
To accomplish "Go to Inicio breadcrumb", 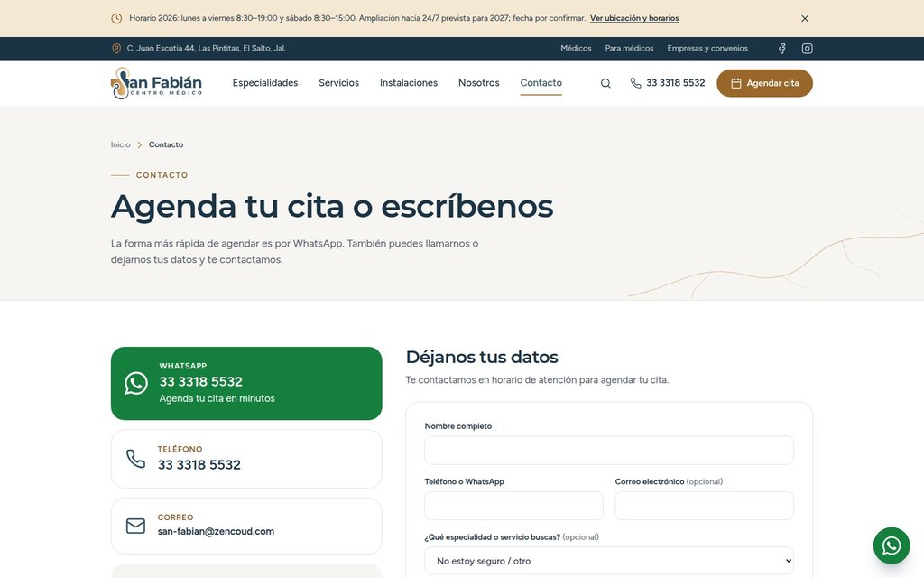I will [120, 144].
